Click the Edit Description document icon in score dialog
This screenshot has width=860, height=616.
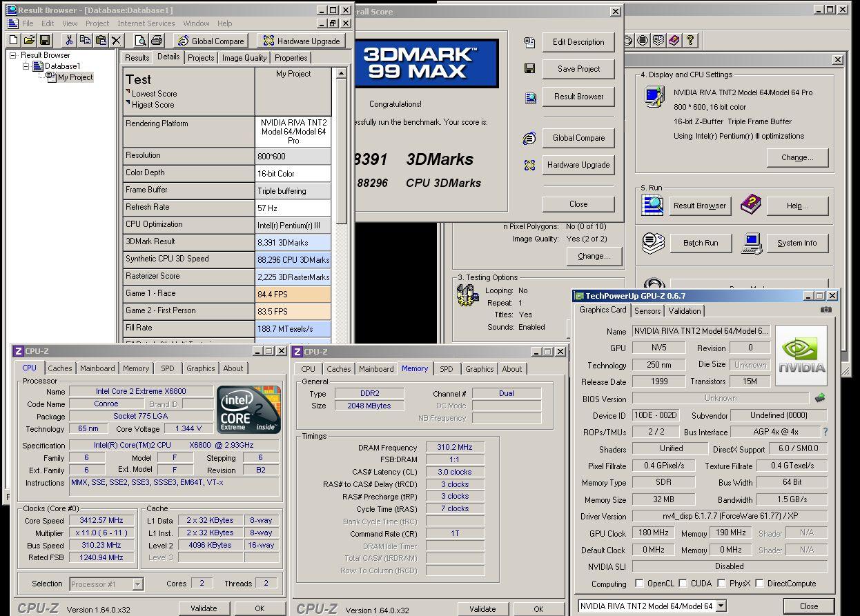click(529, 42)
